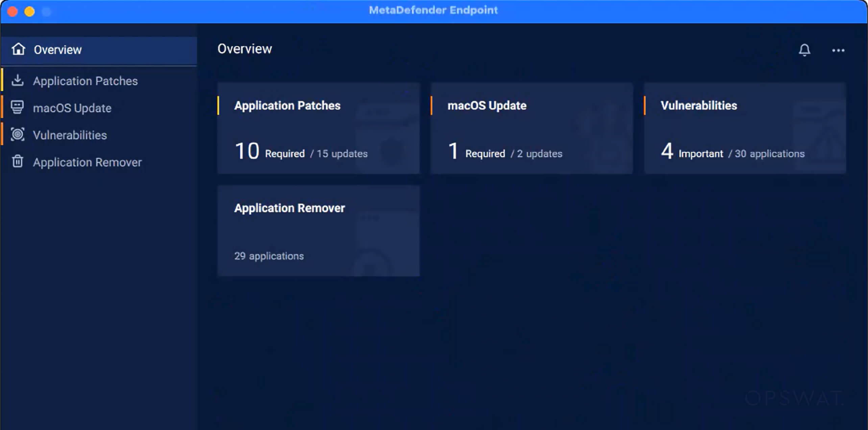Image resolution: width=868 pixels, height=430 pixels.
Task: Select the Overview heading in the main panel
Action: point(245,49)
